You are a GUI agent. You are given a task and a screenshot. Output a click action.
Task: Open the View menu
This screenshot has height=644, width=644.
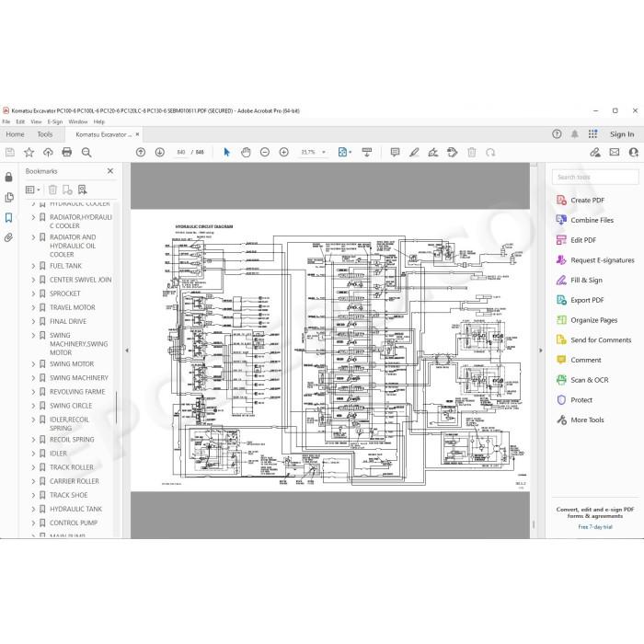(36, 122)
